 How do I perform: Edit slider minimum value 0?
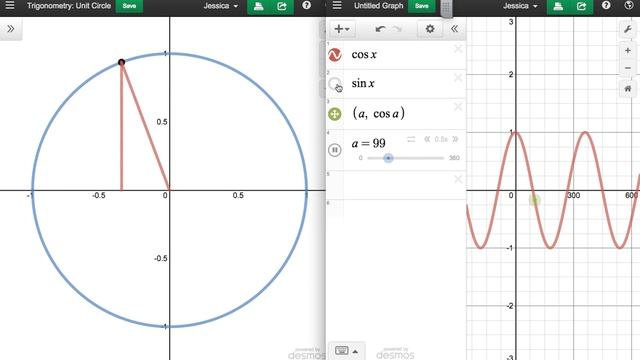click(x=360, y=158)
